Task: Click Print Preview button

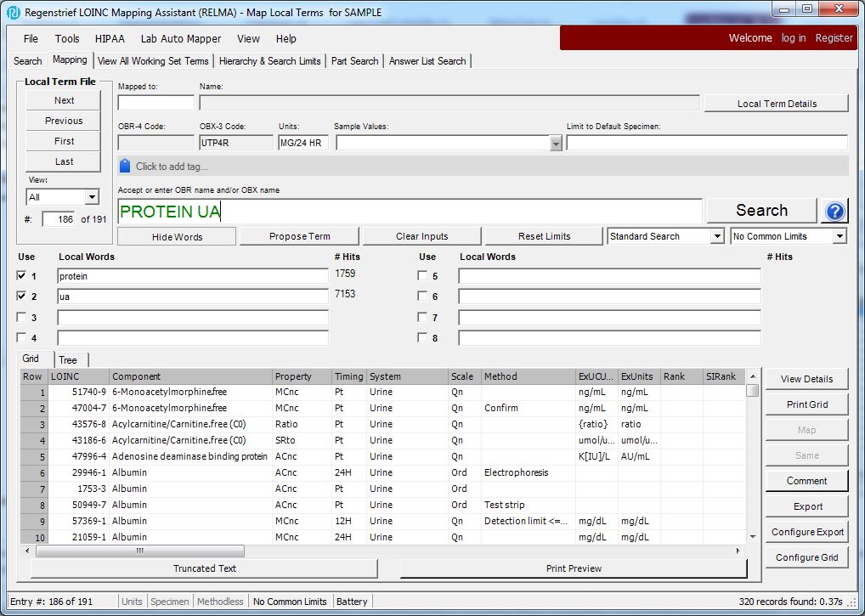Action: [x=574, y=568]
